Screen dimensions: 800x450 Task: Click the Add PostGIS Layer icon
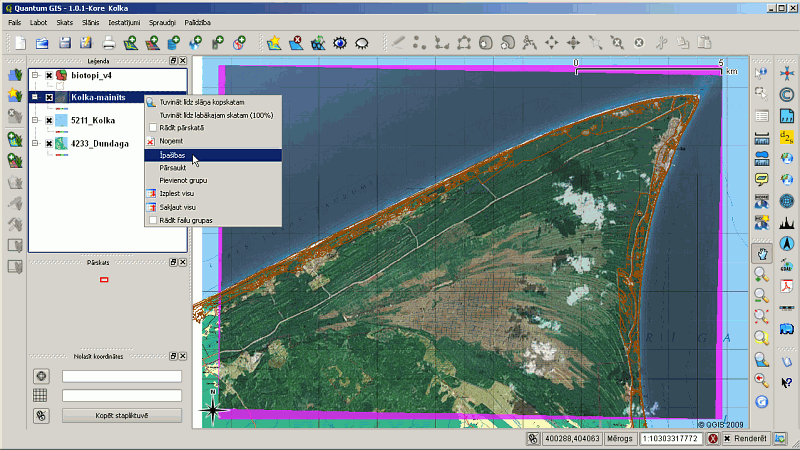[x=174, y=43]
